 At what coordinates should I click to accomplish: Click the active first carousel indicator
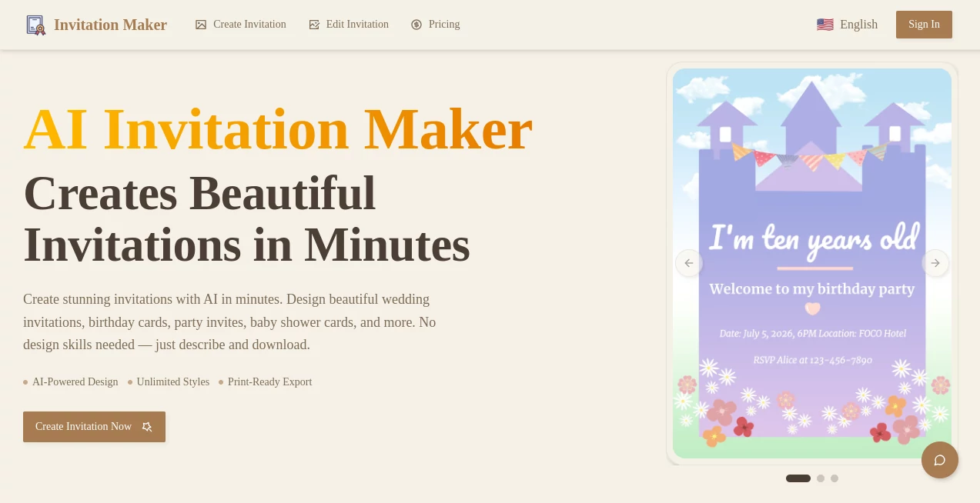(798, 478)
